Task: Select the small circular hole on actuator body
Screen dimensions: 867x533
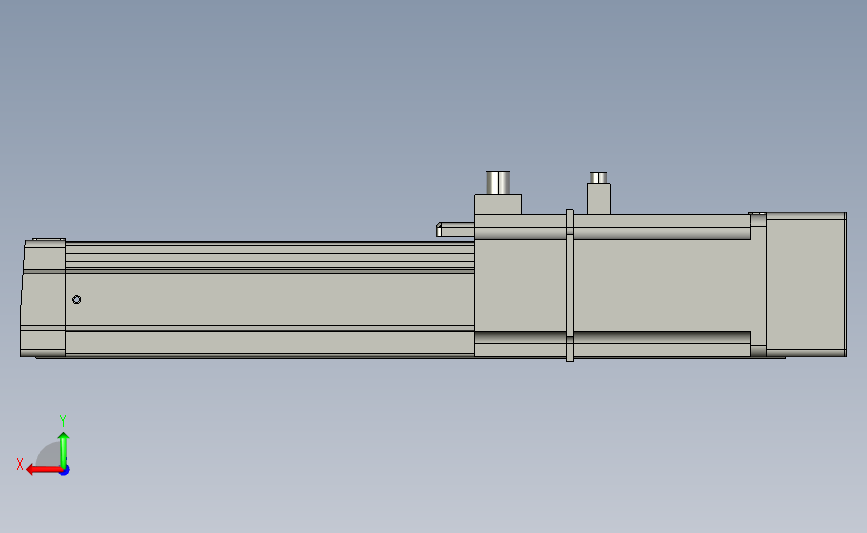Action: click(x=77, y=300)
